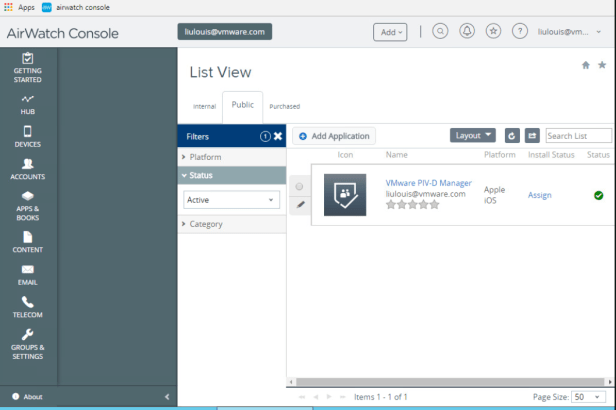The width and height of the screenshot is (616, 410).
Task: Expand the Platform filter
Action: coord(232,157)
